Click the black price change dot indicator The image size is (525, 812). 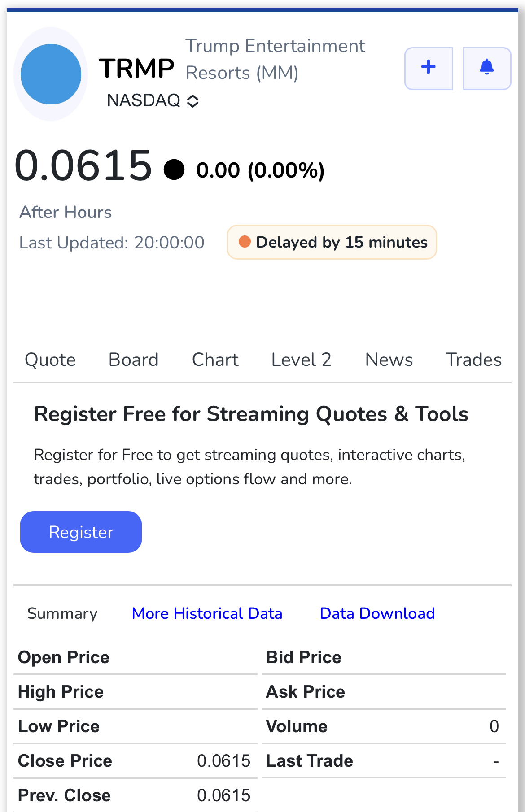click(x=174, y=169)
